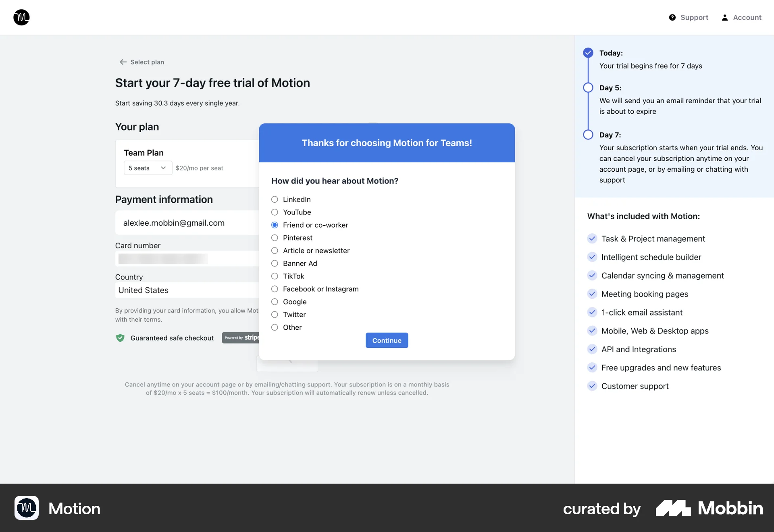
Task: Select the Other option in the survey
Action: coord(275,327)
